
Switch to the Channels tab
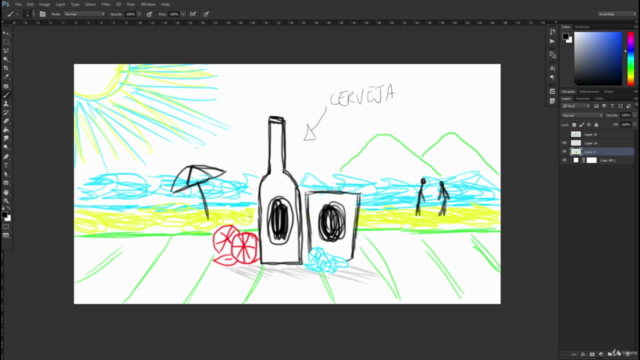(x=582, y=98)
